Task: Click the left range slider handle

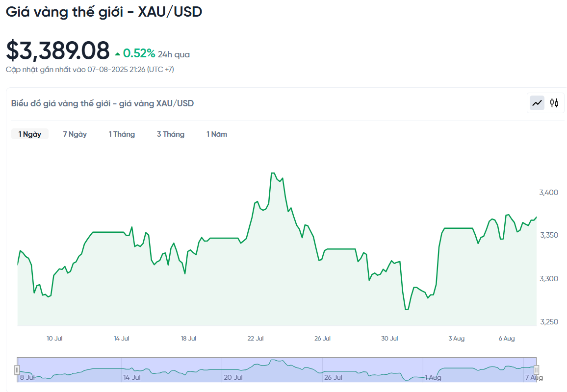Action: (x=17, y=369)
